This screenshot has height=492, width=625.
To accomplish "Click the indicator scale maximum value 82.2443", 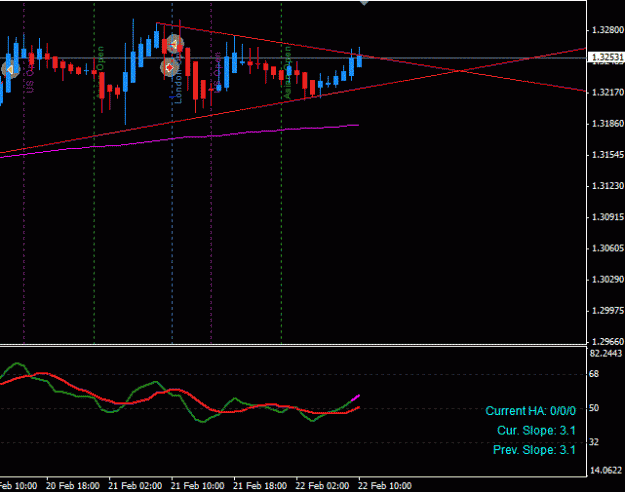I will coord(606,354).
